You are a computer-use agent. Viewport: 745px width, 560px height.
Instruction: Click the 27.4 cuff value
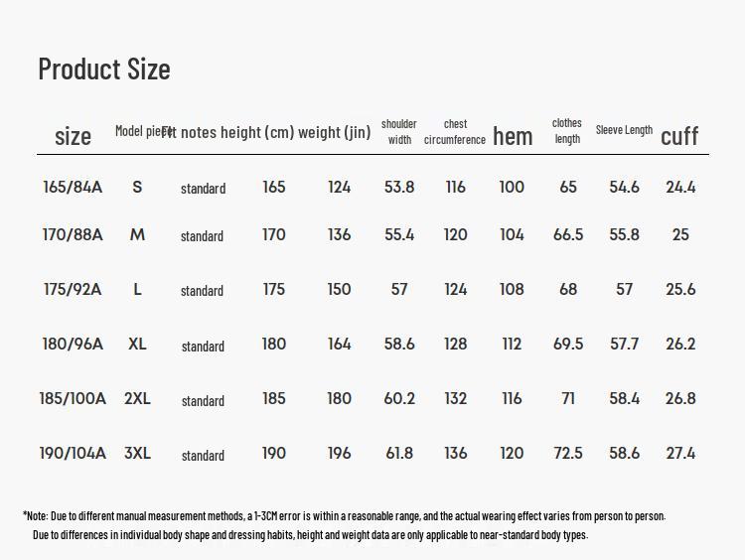pyautogui.click(x=680, y=453)
